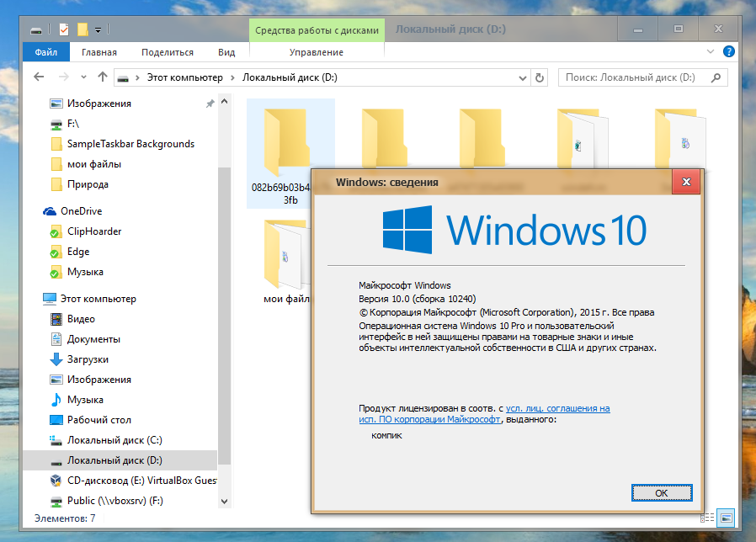Minimize the Локальный диск (D:) Explorer window
The height and width of the screenshot is (542, 756).
tap(638, 29)
